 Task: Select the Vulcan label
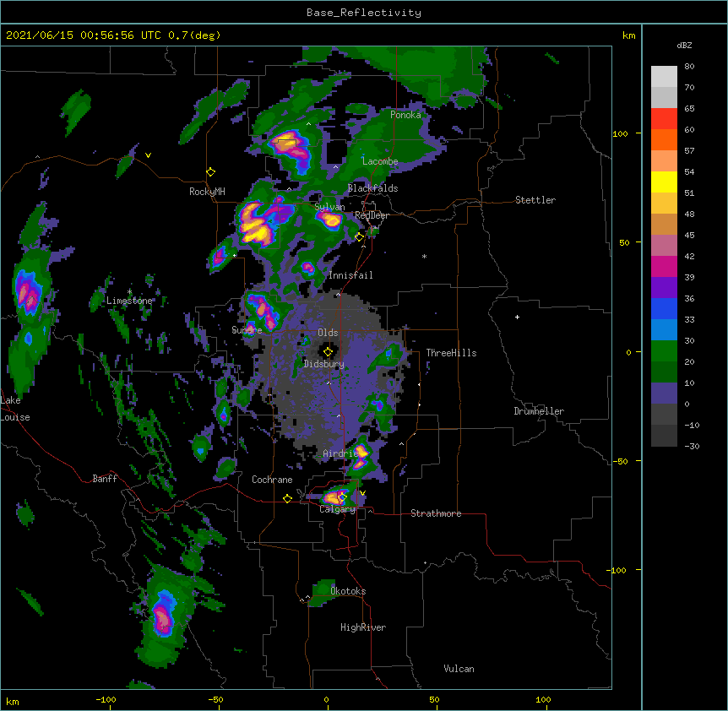(x=459, y=669)
